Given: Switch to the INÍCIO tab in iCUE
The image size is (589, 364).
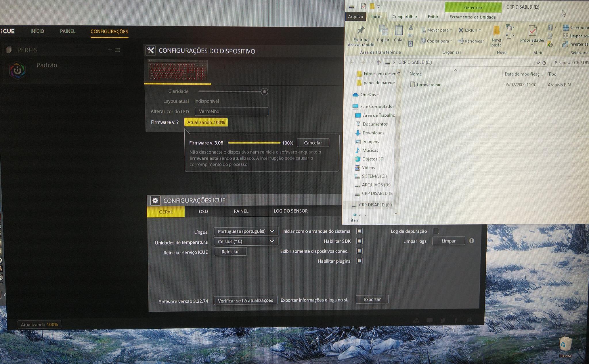Looking at the screenshot, I should click(x=37, y=31).
